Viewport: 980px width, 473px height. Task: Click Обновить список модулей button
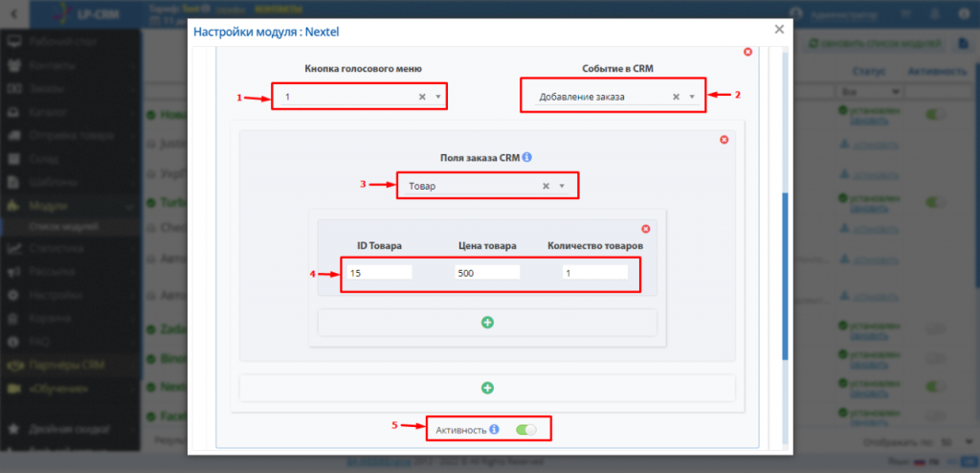(x=875, y=44)
